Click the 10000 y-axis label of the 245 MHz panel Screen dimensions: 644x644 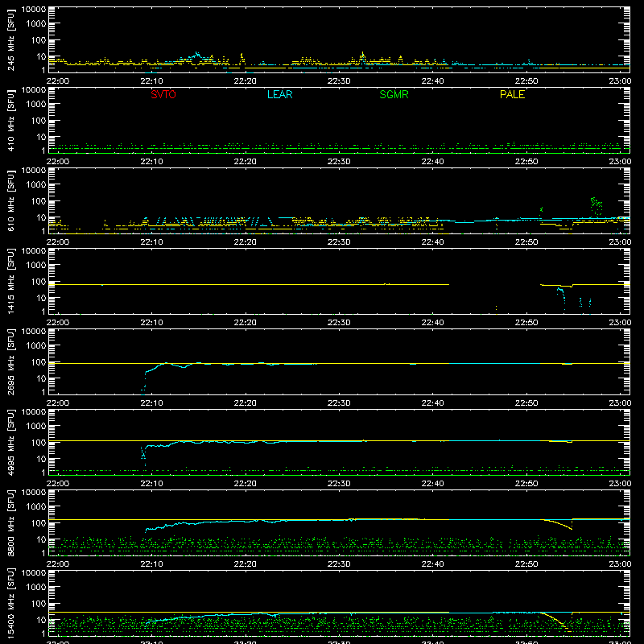pos(34,10)
